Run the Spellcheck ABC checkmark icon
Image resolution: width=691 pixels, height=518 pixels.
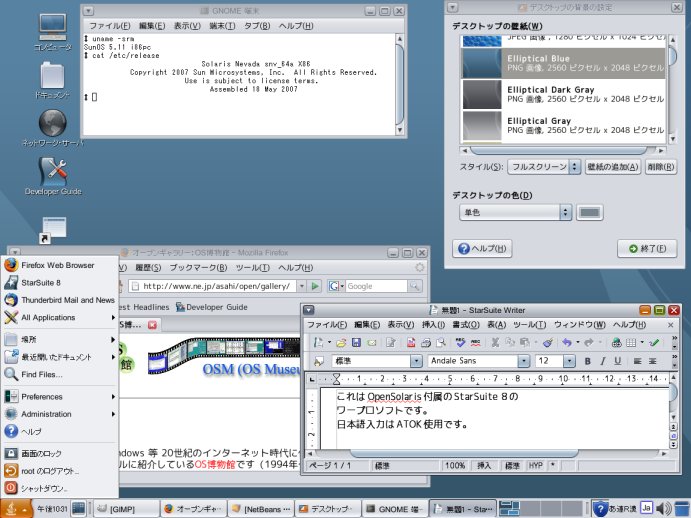point(461,343)
